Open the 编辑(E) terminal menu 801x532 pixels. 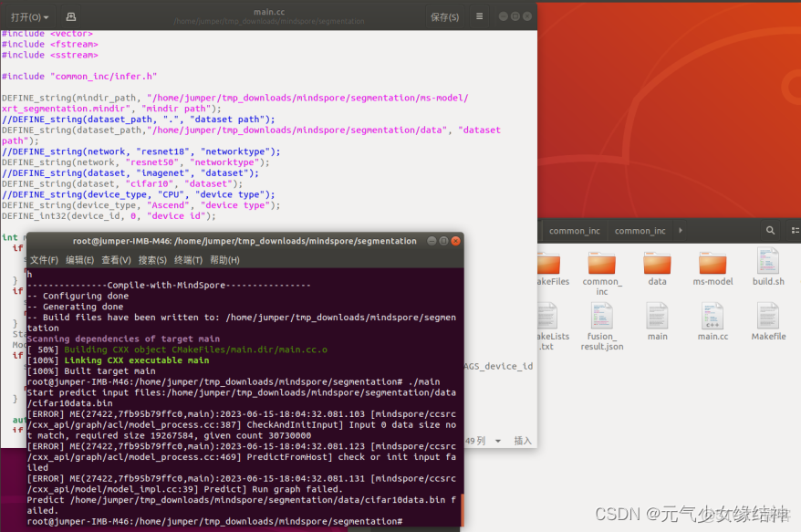tap(79, 259)
